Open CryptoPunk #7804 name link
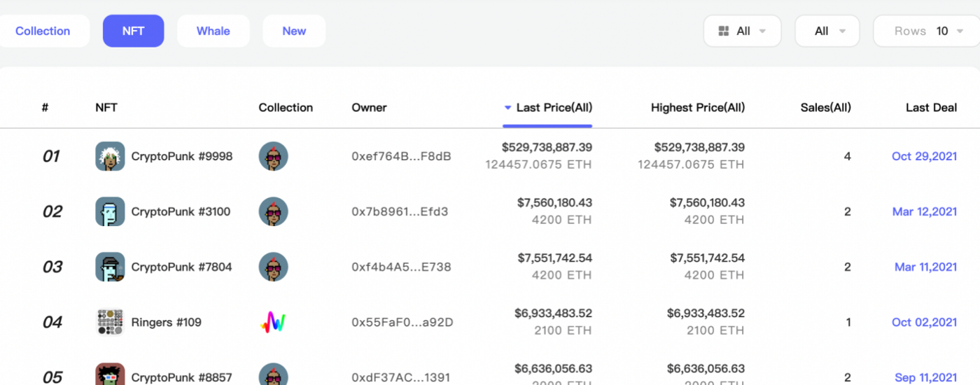 (181, 267)
